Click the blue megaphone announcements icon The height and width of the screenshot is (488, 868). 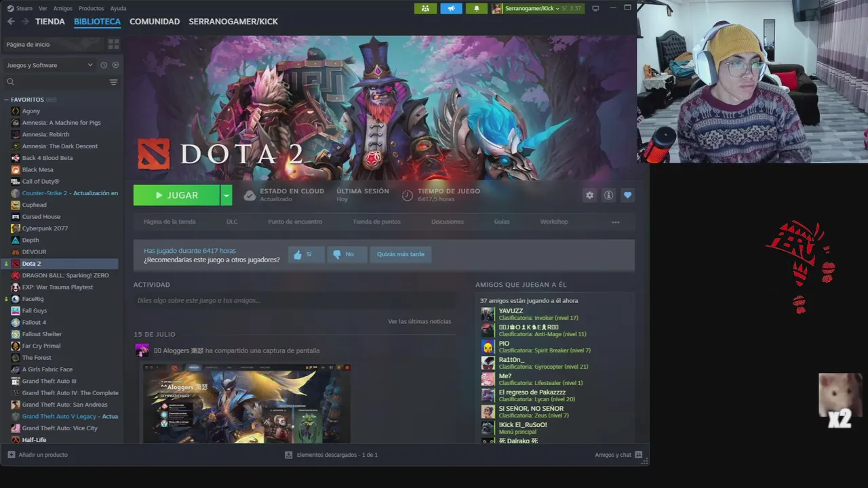point(451,8)
